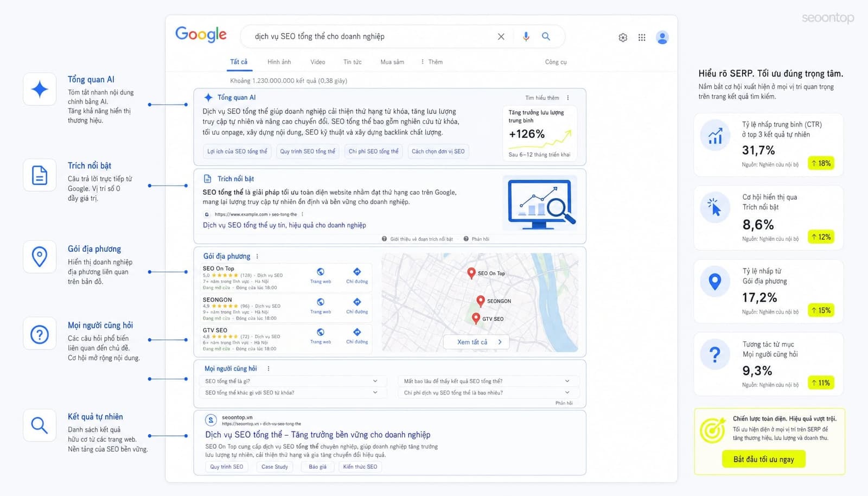Open the account profile avatar
Screen dimensions: 868x496
662,37
